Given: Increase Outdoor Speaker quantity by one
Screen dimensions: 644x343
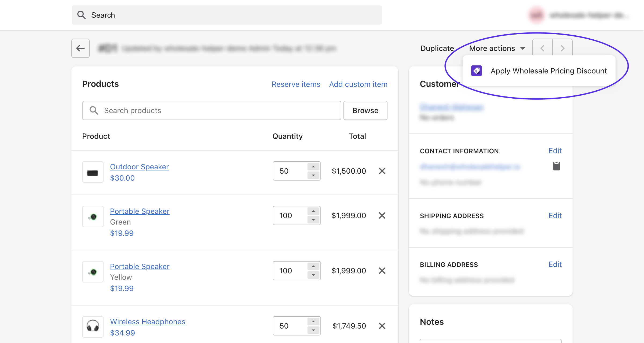Looking at the screenshot, I should [313, 167].
